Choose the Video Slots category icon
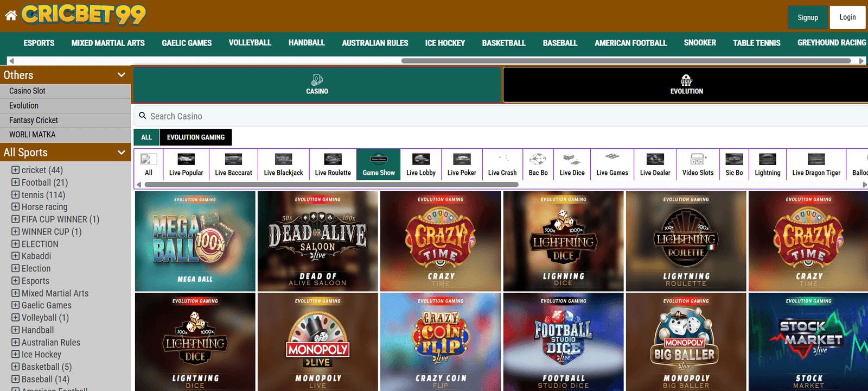The image size is (868, 391). click(x=698, y=159)
